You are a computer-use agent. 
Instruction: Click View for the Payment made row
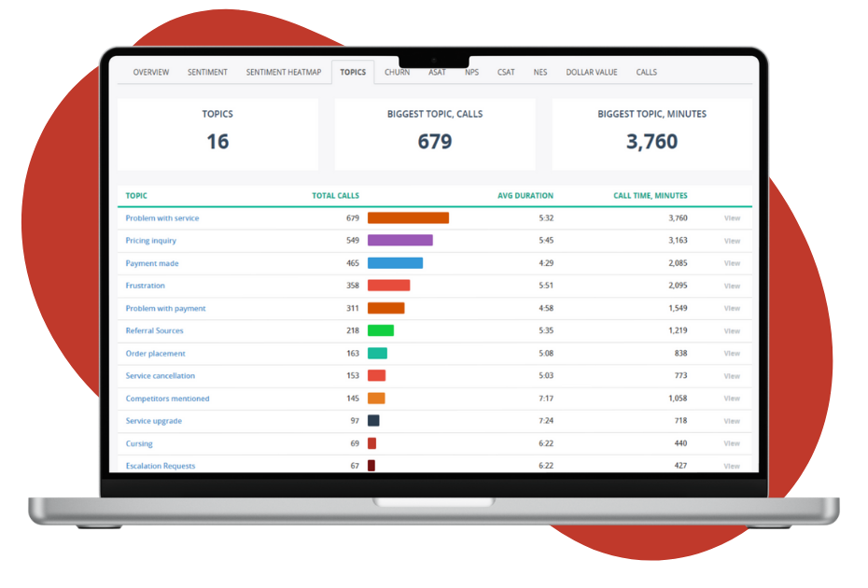click(732, 263)
